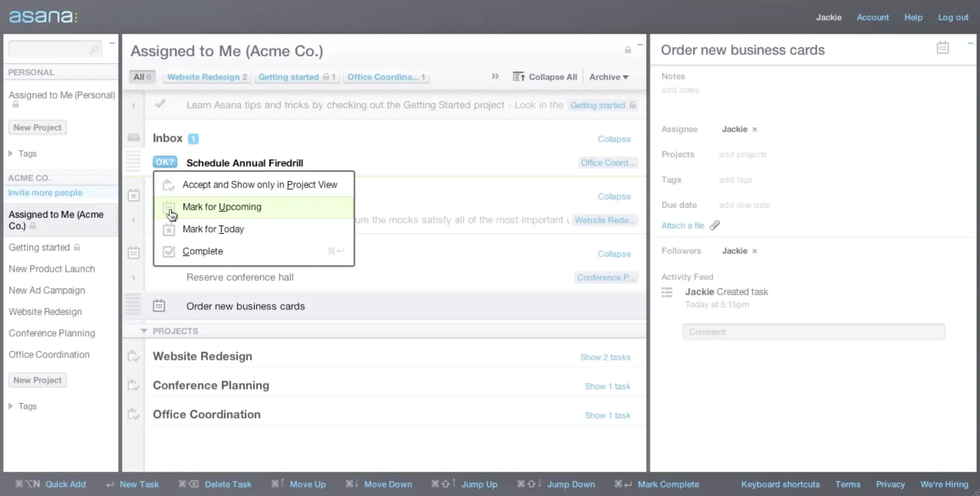Click the Today star calendar section icon
This screenshot has height=496, width=980.
click(133, 196)
